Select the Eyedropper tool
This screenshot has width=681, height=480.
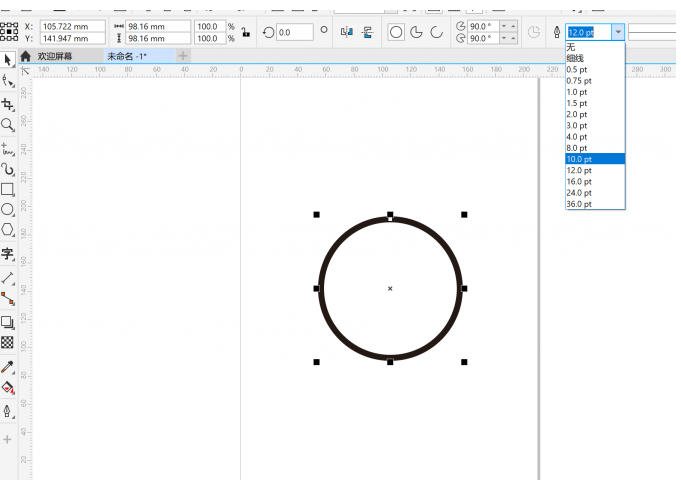point(8,367)
